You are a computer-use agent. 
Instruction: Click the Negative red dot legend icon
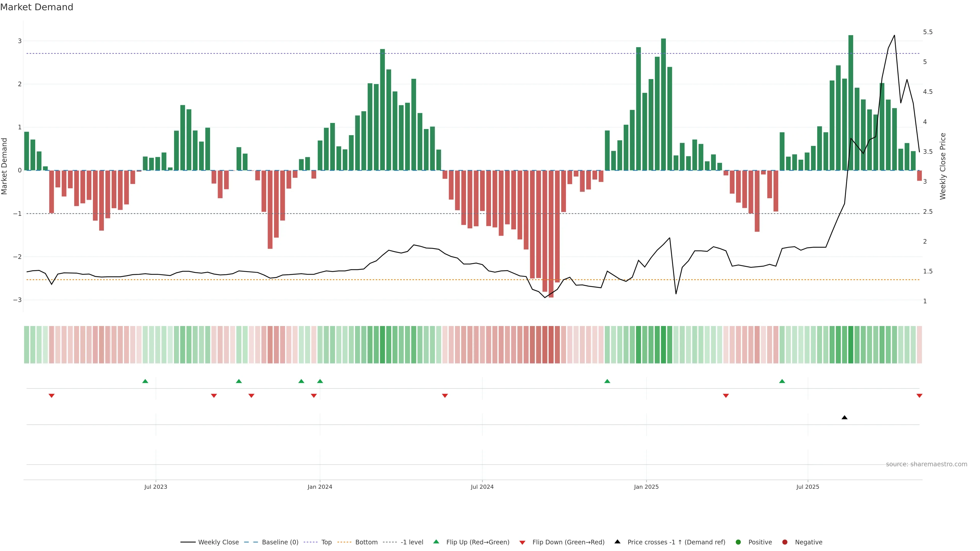click(x=785, y=542)
